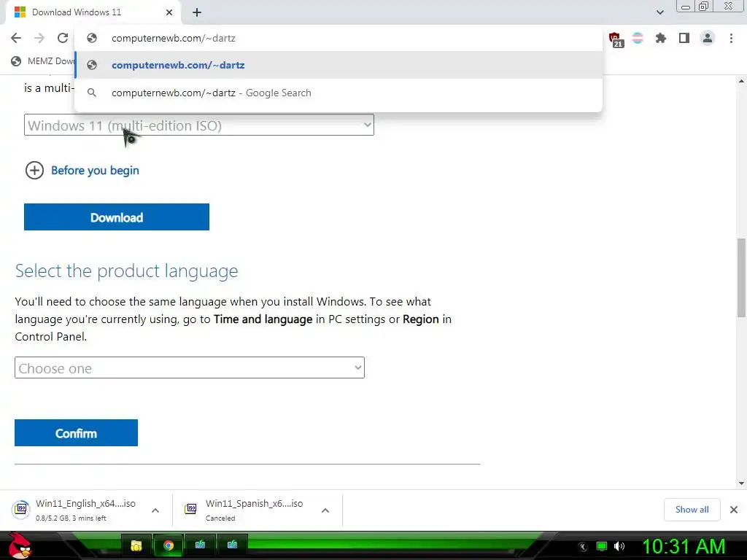Viewport: 747px width, 560px height.
Task: Click the 10:31 AM taskbar clock
Action: (x=684, y=547)
